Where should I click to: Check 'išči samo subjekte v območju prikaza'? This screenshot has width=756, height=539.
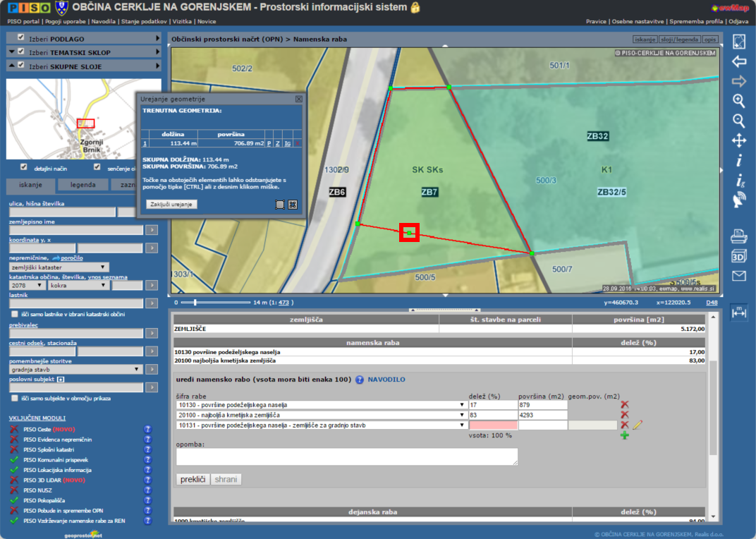[x=14, y=398]
